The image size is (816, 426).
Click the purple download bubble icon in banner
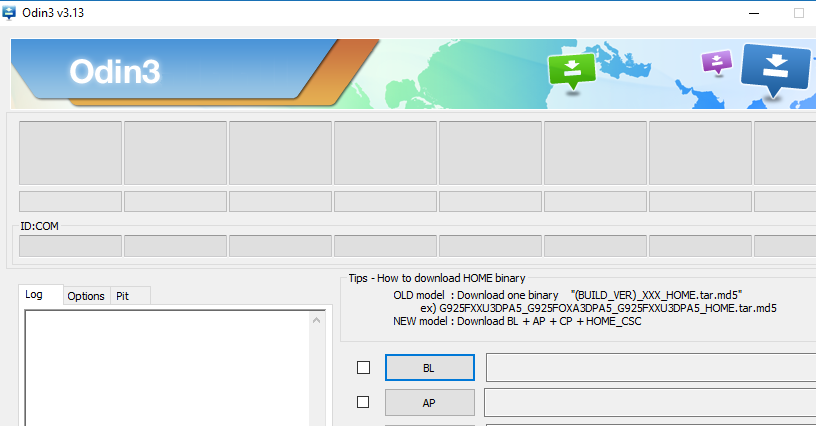coord(717,63)
